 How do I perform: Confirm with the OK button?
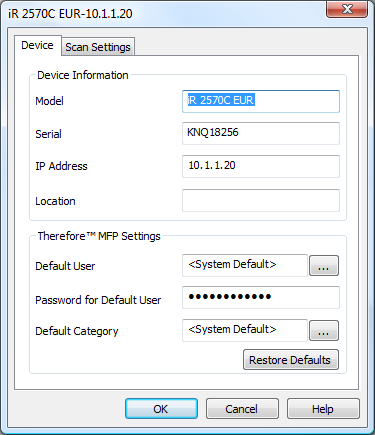coord(161,409)
